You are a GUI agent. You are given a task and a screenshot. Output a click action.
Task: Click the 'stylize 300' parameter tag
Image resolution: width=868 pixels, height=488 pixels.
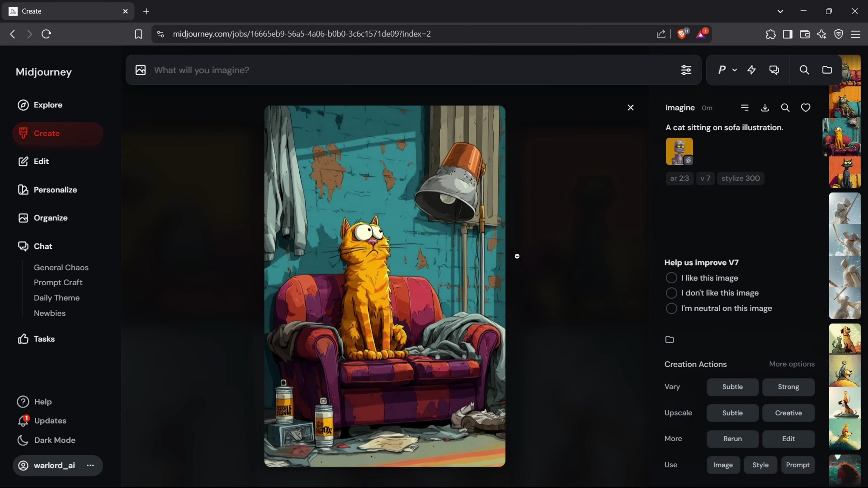[x=741, y=178]
